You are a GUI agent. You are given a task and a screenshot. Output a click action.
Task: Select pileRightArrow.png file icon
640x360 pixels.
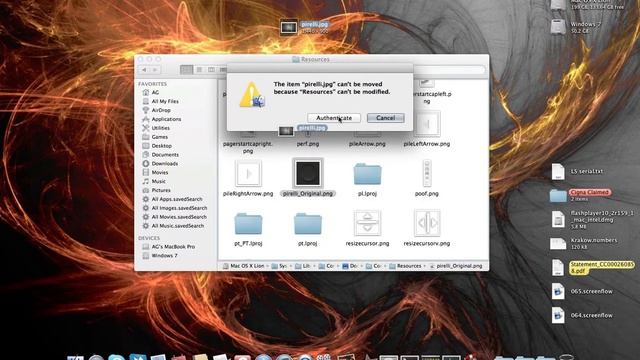click(x=248, y=173)
